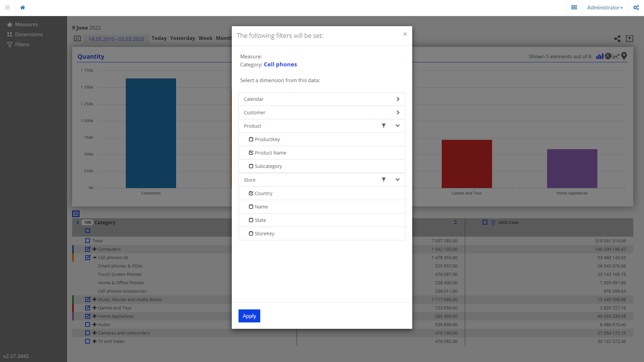Open Measures in the sidebar
The width and height of the screenshot is (644, 362).
coord(26,24)
